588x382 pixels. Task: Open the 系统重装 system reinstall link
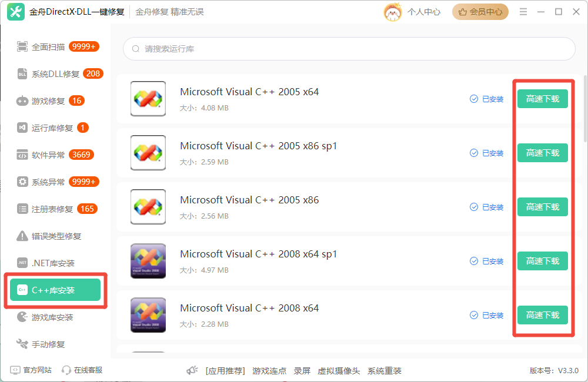pyautogui.click(x=385, y=371)
